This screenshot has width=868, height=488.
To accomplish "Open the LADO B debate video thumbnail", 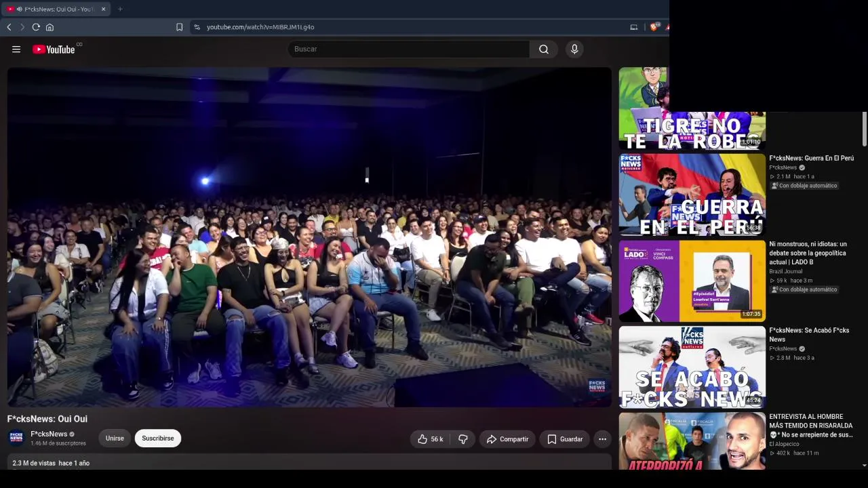I will (x=692, y=281).
